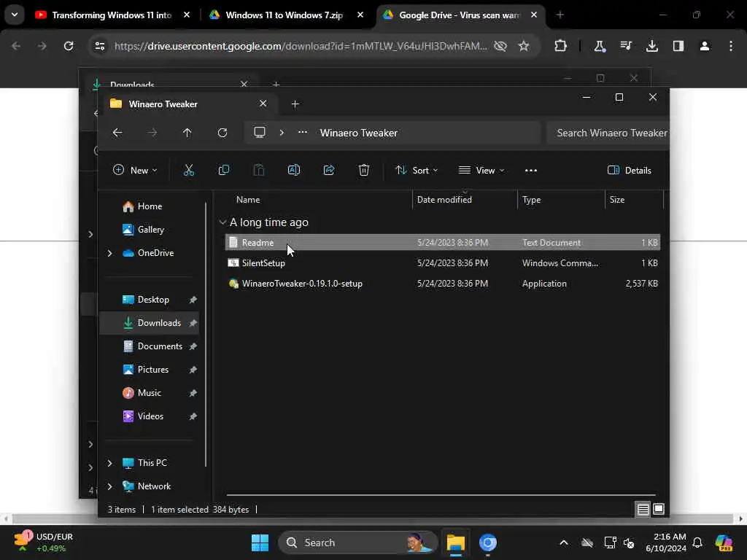
Task: Refresh the Winaero Tweaker folder
Action: [x=222, y=133]
